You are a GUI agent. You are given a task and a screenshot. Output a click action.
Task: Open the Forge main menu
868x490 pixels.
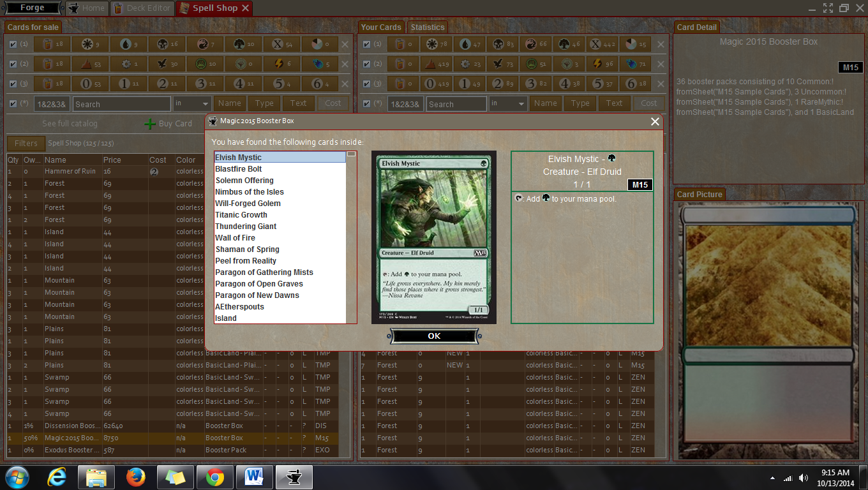[32, 8]
